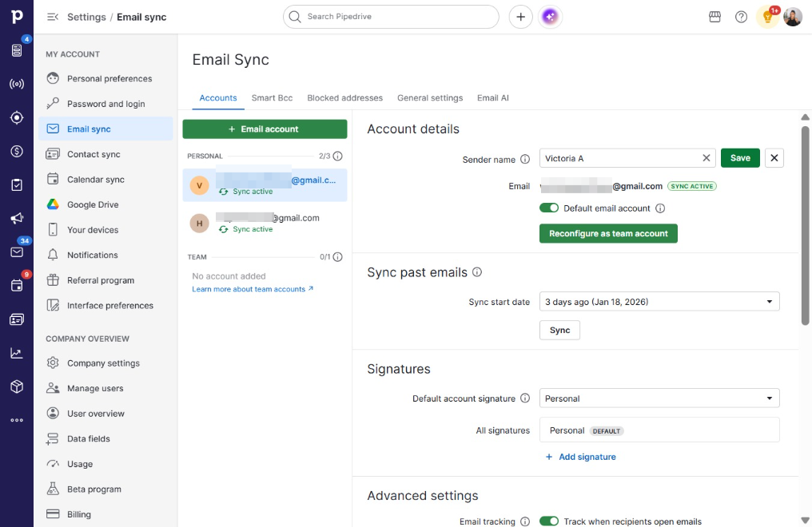Open the Pipedrive logo home
Screen dimensions: 812x527
point(17,17)
